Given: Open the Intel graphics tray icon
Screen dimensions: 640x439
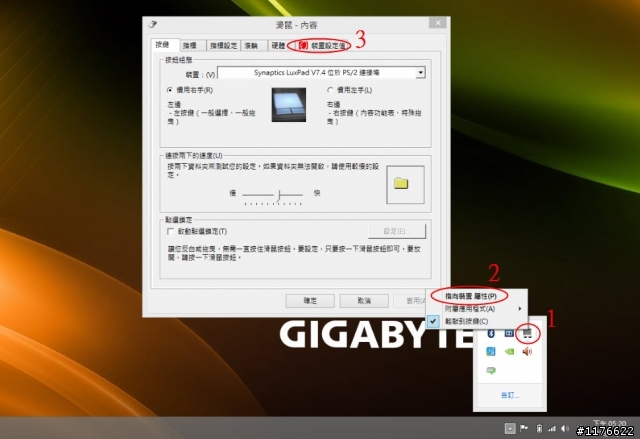Looking at the screenshot, I should point(509,333).
